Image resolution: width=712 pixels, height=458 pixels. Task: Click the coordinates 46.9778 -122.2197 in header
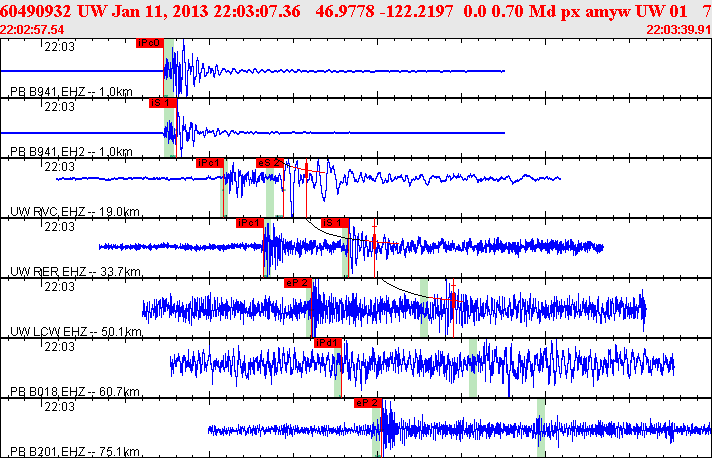(384, 11)
